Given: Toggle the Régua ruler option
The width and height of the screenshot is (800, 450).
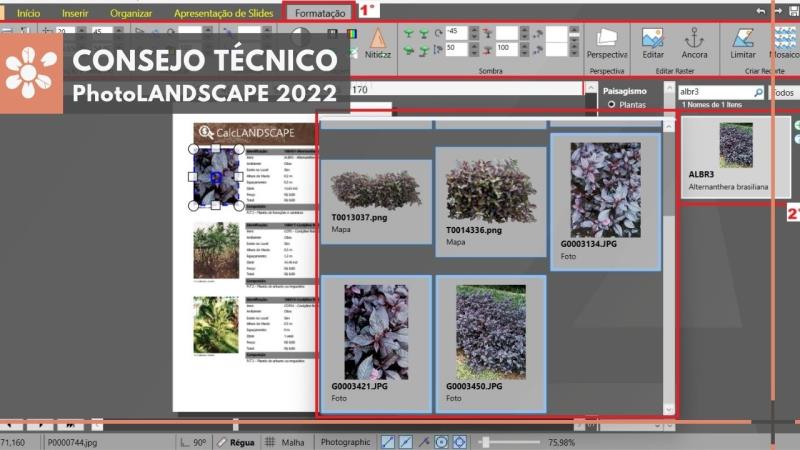Looking at the screenshot, I should click(236, 442).
